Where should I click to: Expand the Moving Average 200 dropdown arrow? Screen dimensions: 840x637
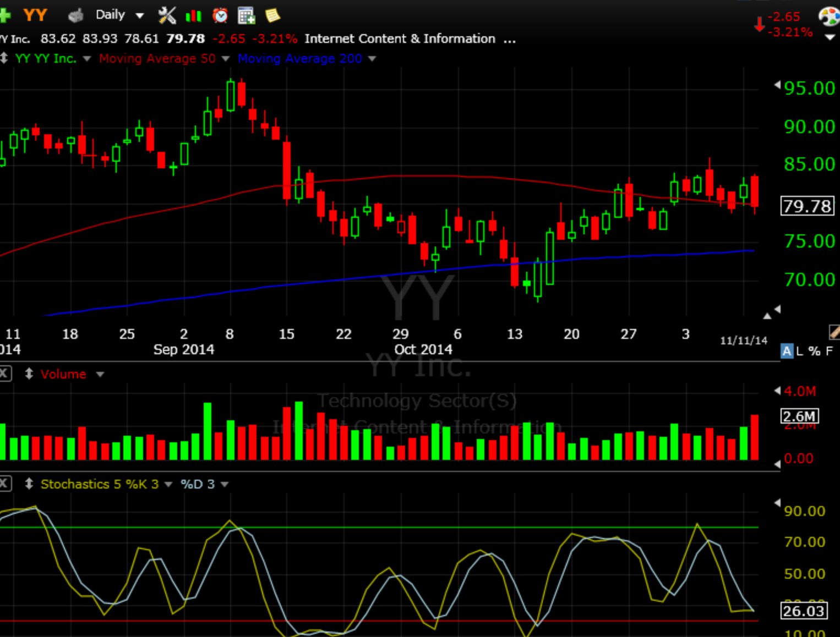pos(372,58)
